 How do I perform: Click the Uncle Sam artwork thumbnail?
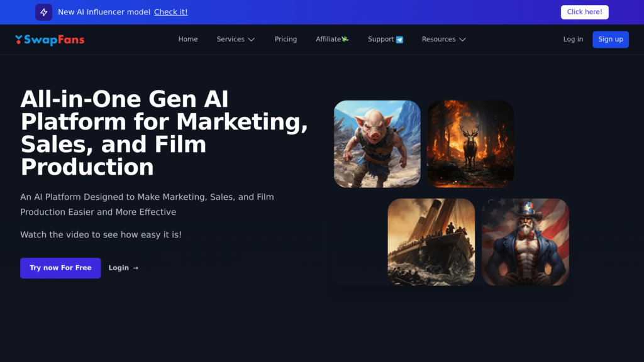(x=525, y=241)
